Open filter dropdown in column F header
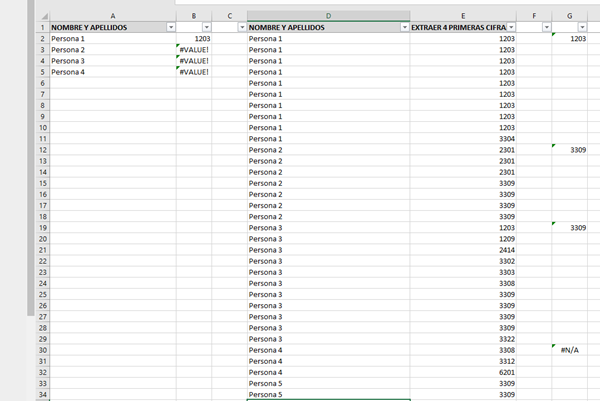 [546, 27]
